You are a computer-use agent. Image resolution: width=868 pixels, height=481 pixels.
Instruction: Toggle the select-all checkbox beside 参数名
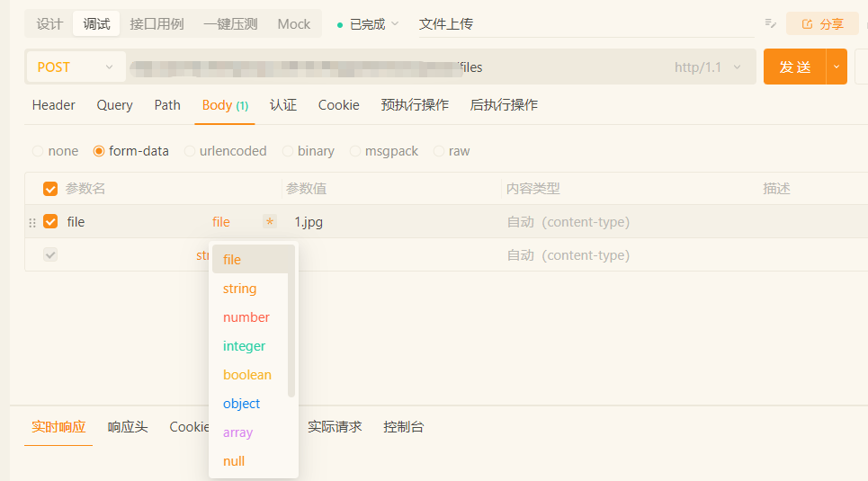[x=50, y=189]
